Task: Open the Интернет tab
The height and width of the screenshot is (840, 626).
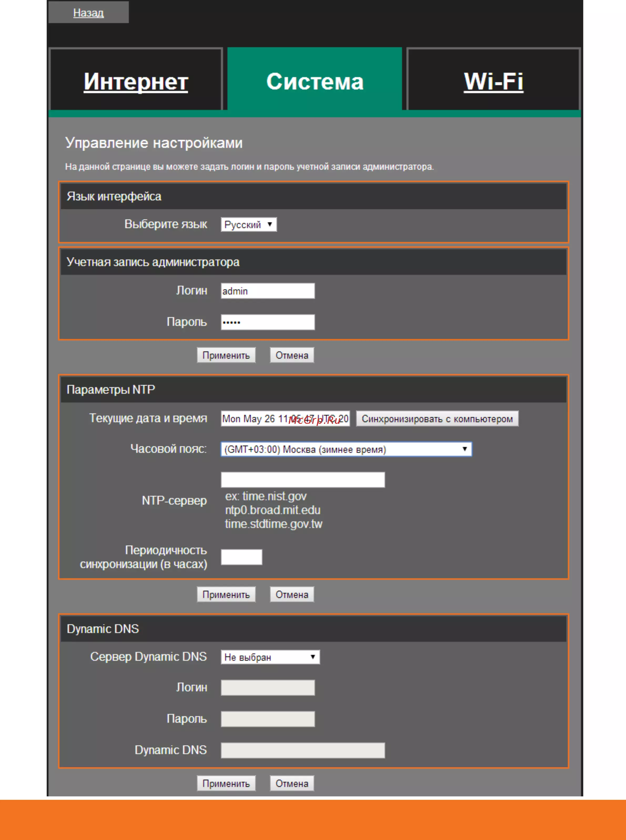Action: [136, 81]
